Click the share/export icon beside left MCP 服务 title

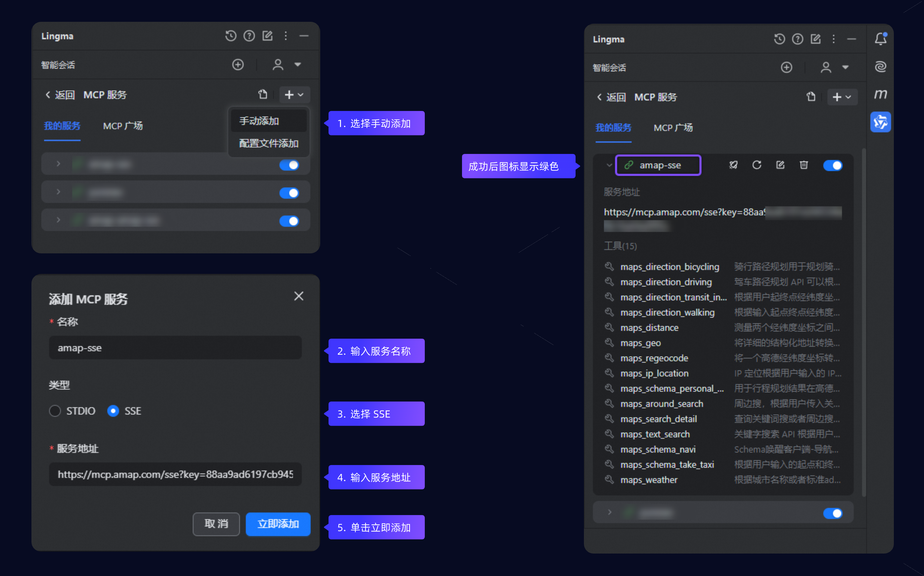point(262,94)
